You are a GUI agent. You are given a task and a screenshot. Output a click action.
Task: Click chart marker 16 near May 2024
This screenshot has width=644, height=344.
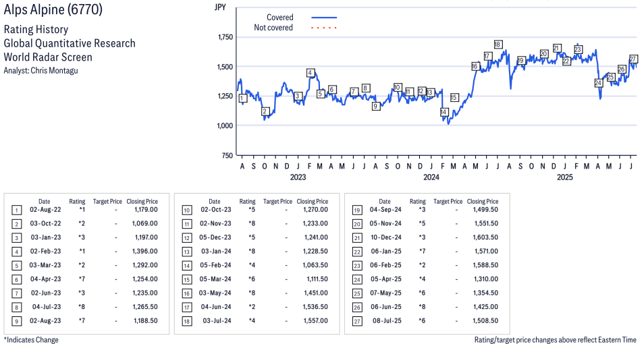tap(475, 66)
